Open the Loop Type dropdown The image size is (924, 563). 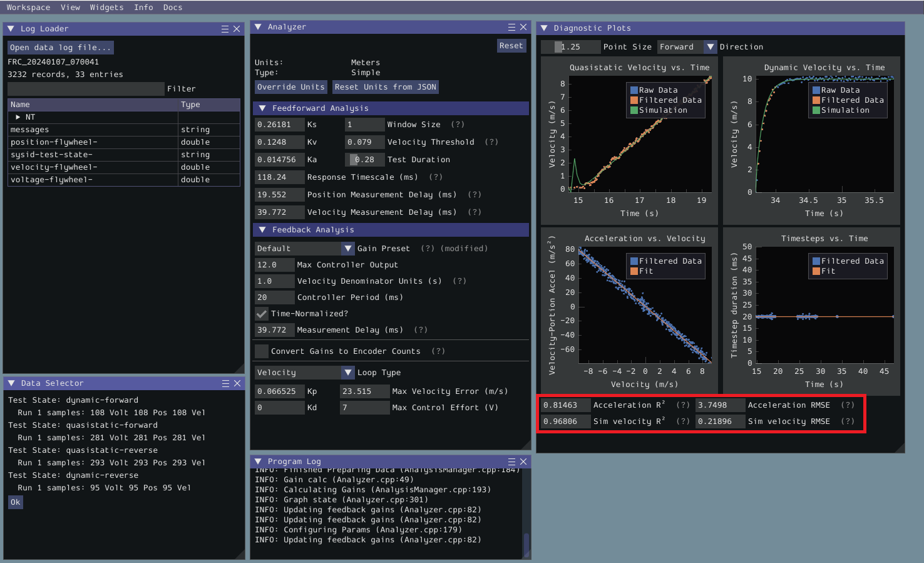(348, 372)
